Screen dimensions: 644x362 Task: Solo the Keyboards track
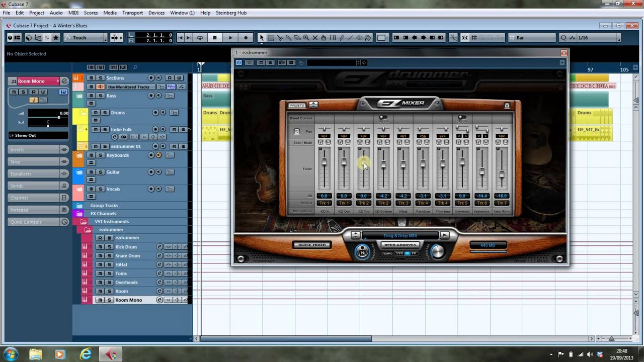coord(100,155)
